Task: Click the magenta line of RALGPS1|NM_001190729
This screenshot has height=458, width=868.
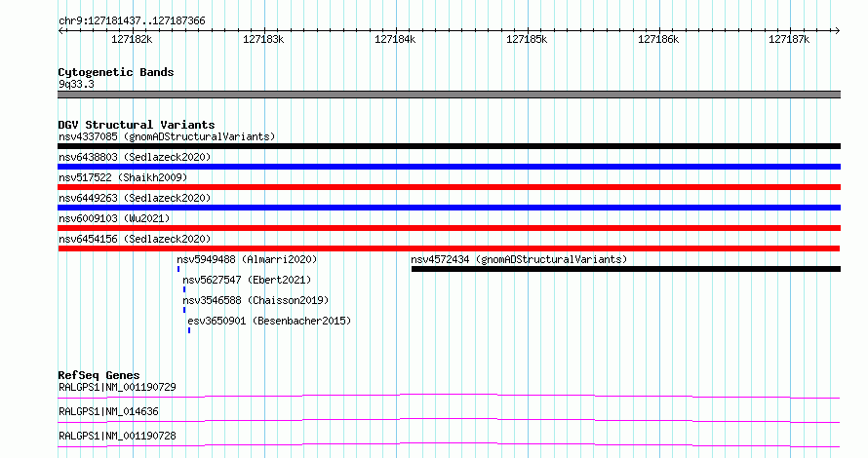Action: coord(449,396)
